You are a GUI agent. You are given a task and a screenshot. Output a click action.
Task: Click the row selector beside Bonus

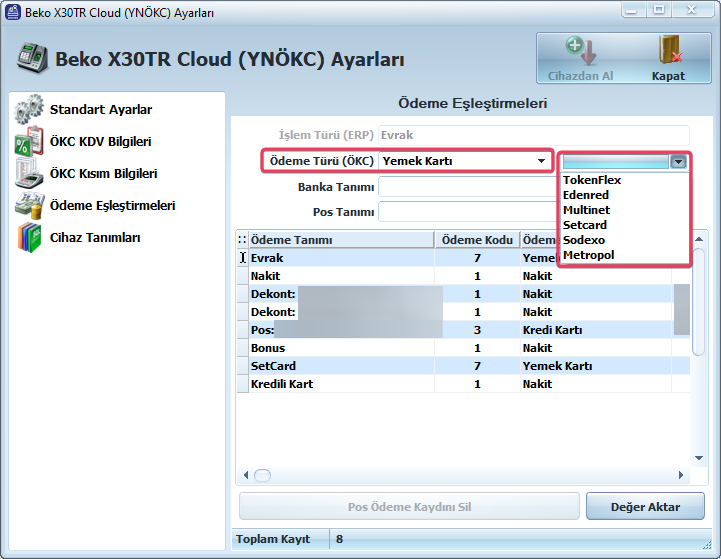[x=242, y=348]
